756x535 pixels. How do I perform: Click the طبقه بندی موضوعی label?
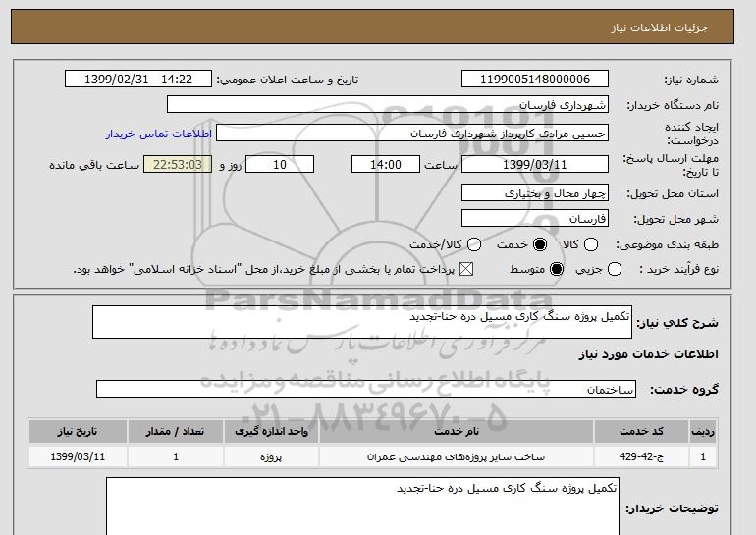coord(668,244)
